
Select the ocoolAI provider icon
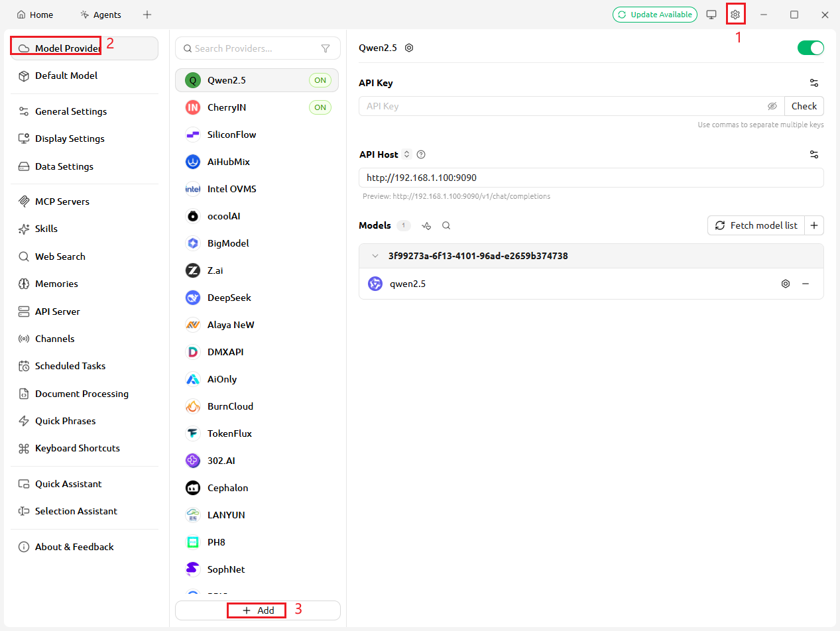pyautogui.click(x=193, y=216)
